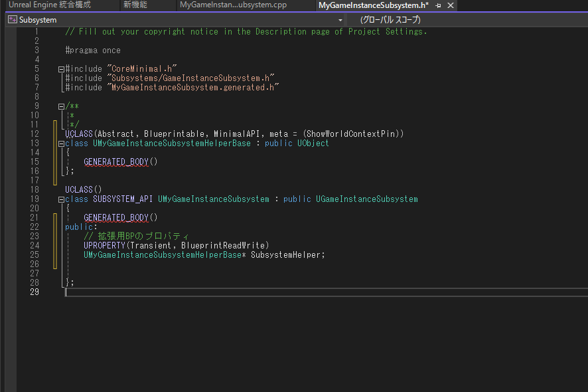This screenshot has width=588, height=392.
Task: Click GENERATED_BODY() on line 21
Action: [121, 218]
